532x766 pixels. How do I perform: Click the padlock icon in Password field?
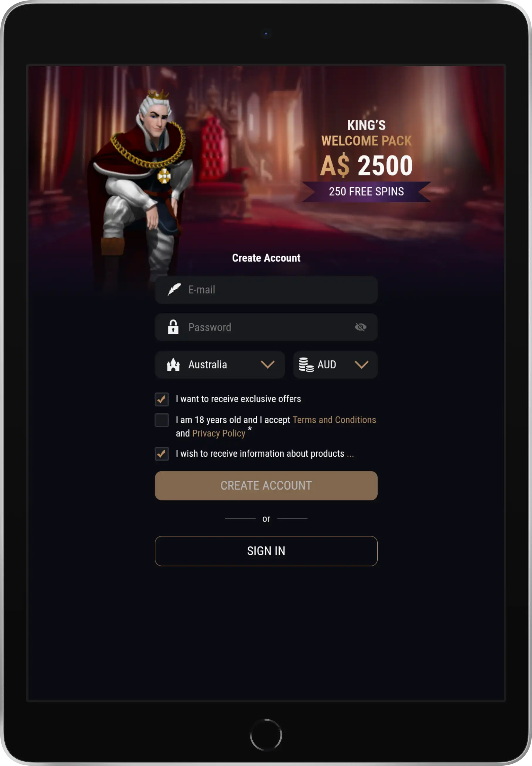(173, 327)
